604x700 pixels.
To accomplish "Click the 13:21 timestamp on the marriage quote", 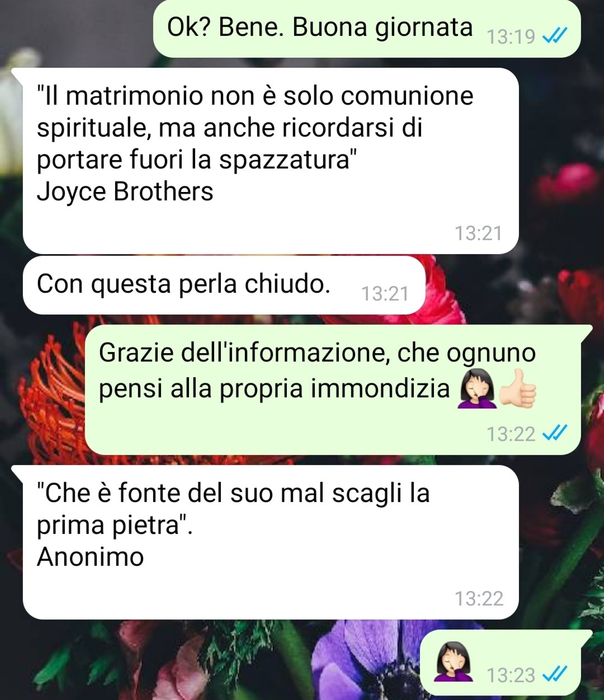I will pos(478,233).
